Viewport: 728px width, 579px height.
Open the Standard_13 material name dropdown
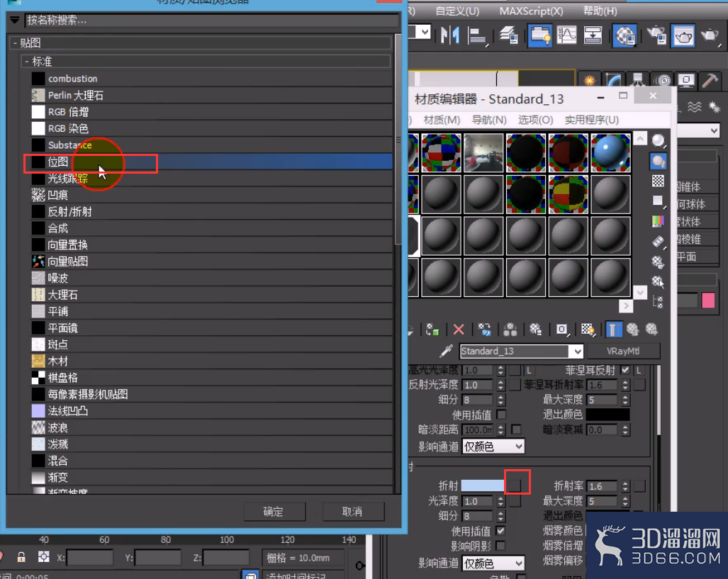tap(577, 352)
